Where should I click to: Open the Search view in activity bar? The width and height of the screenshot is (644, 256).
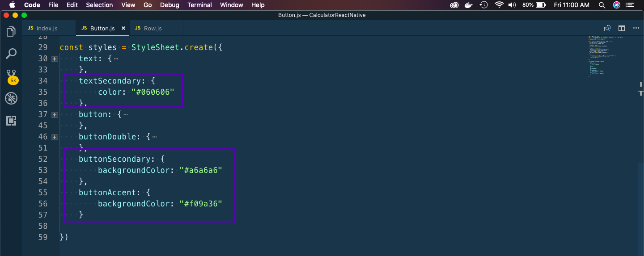click(x=11, y=54)
